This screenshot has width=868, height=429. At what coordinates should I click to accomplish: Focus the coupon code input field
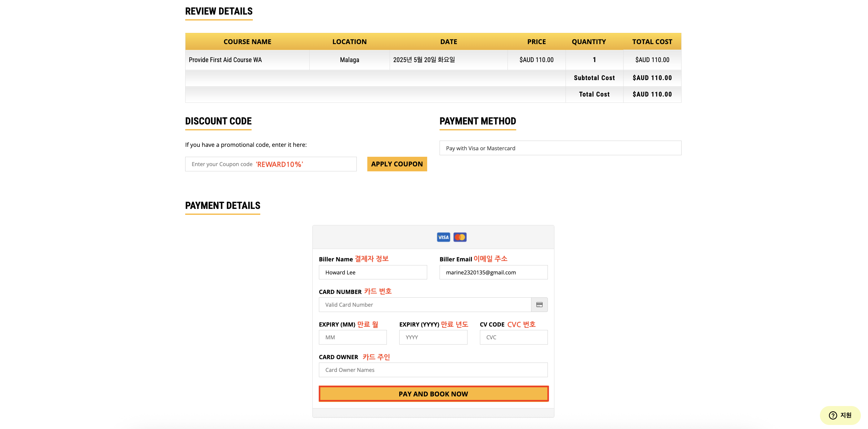click(x=271, y=164)
